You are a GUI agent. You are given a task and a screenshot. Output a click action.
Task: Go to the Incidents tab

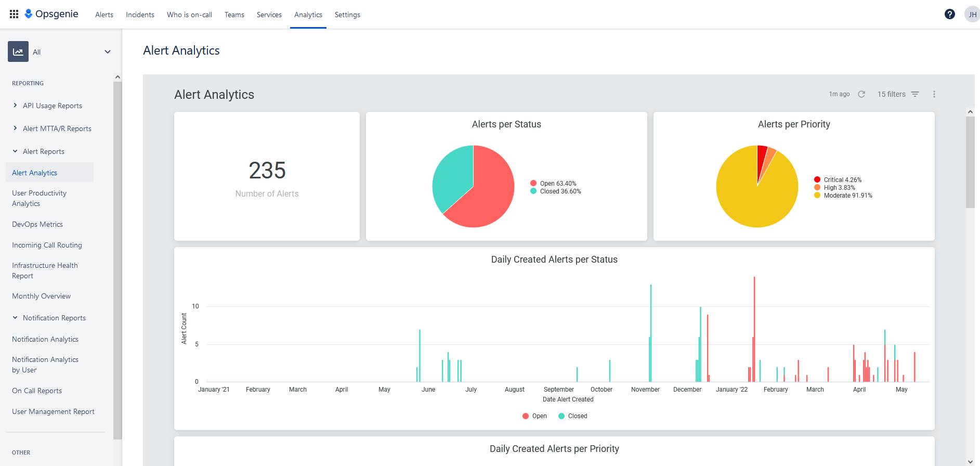tap(140, 15)
